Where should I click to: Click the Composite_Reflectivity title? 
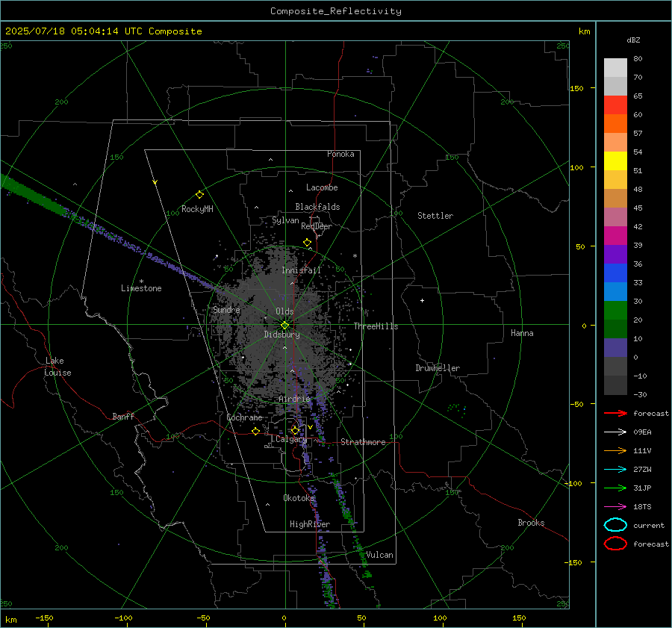point(336,11)
